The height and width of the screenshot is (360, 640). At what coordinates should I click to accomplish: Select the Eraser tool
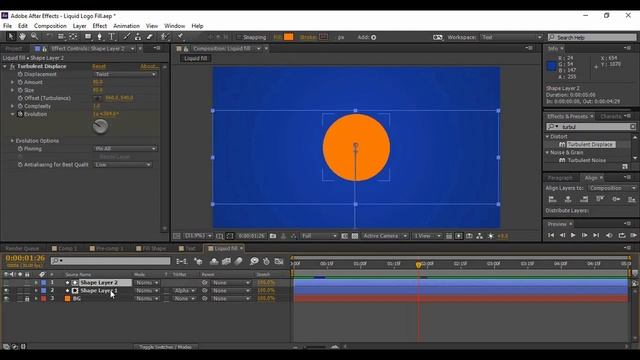pos(149,37)
